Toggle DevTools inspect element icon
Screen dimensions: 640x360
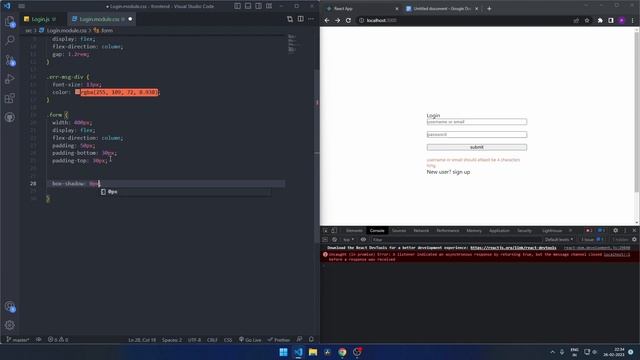click(x=326, y=231)
